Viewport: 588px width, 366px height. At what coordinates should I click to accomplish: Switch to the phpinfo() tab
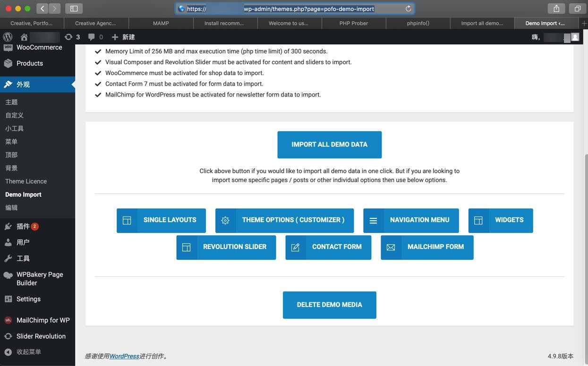pyautogui.click(x=418, y=23)
